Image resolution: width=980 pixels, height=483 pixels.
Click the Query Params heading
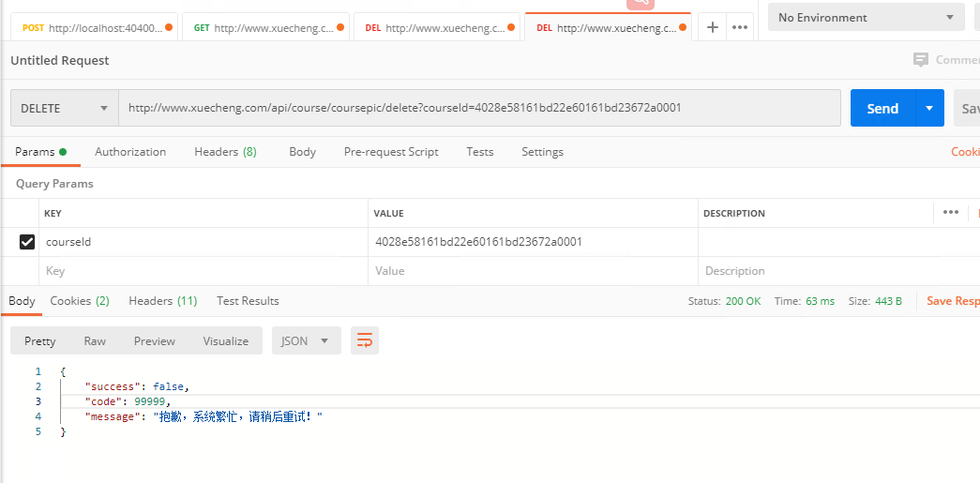pyautogui.click(x=54, y=184)
